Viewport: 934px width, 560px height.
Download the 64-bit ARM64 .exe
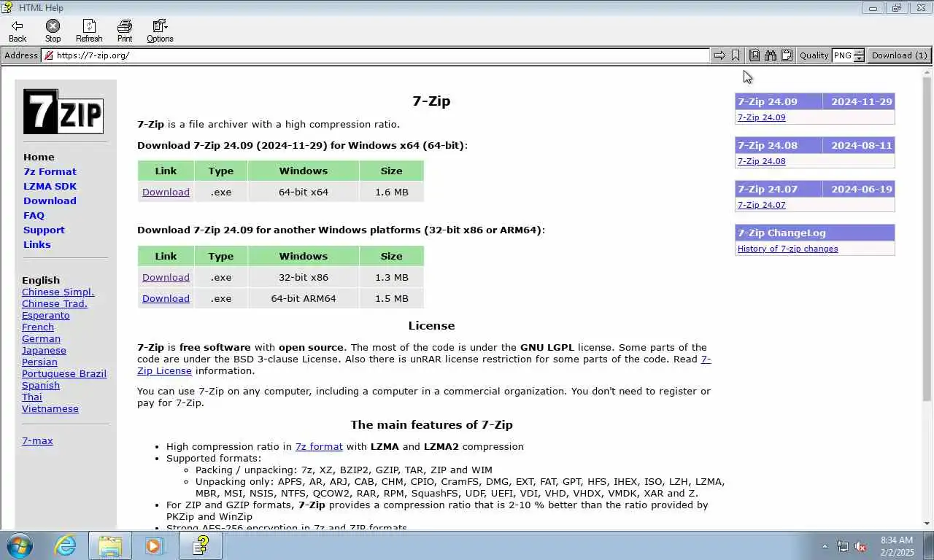[166, 298]
